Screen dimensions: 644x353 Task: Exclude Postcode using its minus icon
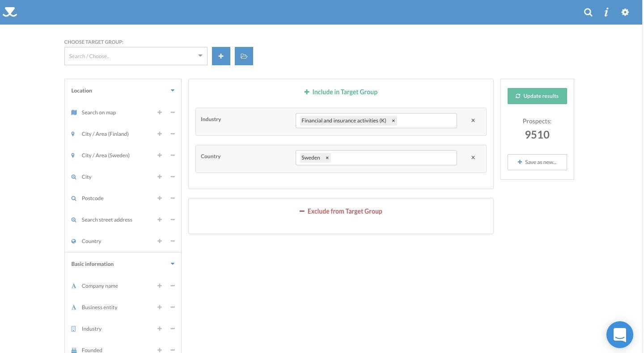tap(173, 198)
